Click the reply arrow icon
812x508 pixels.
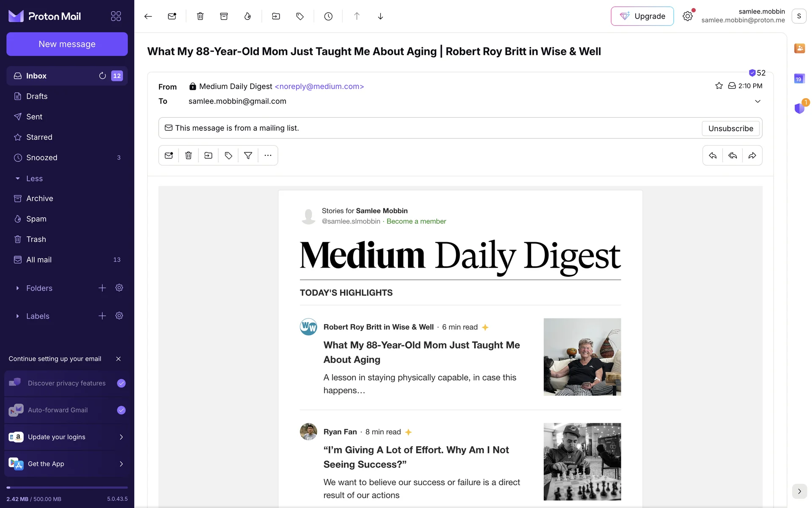(713, 155)
